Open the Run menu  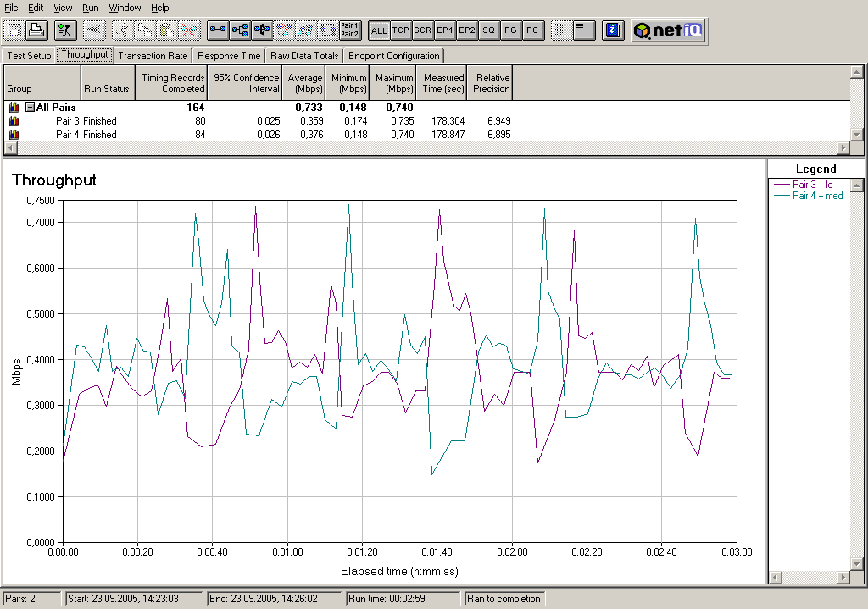(92, 8)
